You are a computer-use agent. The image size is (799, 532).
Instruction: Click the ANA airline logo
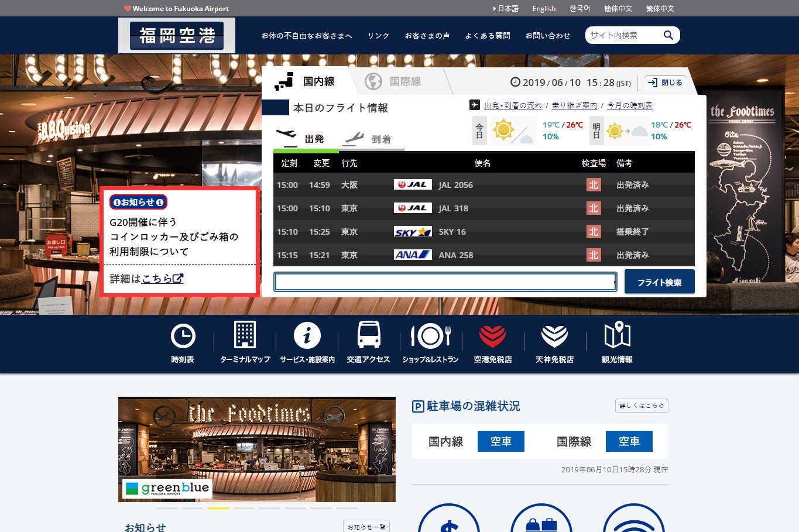click(413, 255)
